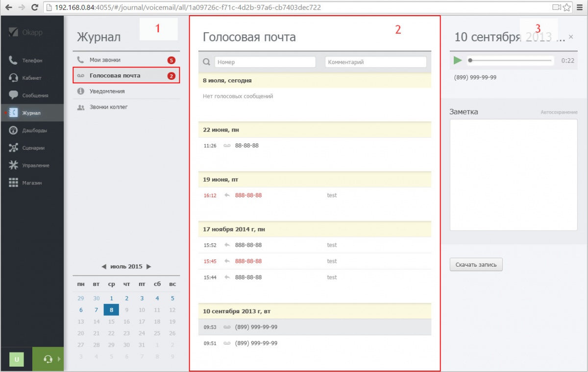The image size is (588, 372).
Task: Bookmark page with the star icon
Action: click(x=567, y=7)
